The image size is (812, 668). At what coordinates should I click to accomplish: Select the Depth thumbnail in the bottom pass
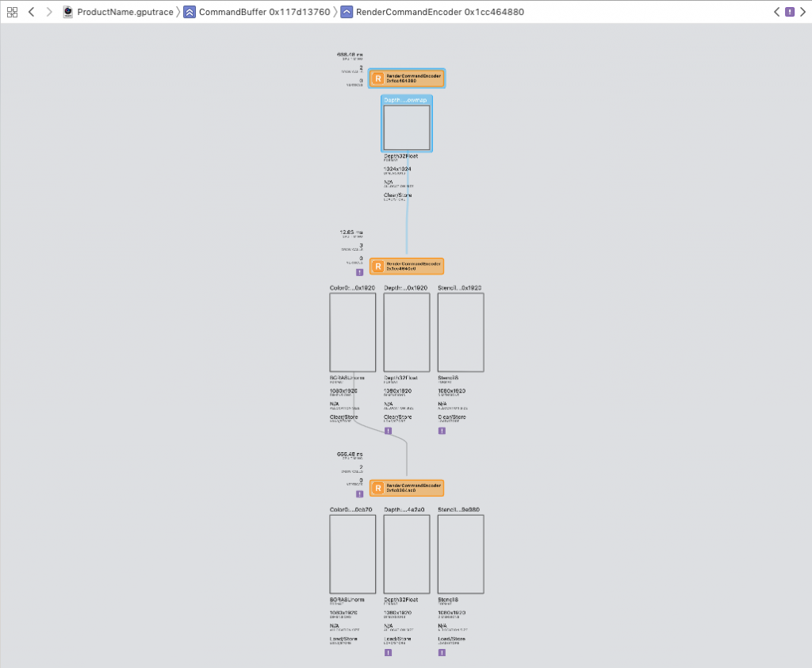[407, 554]
